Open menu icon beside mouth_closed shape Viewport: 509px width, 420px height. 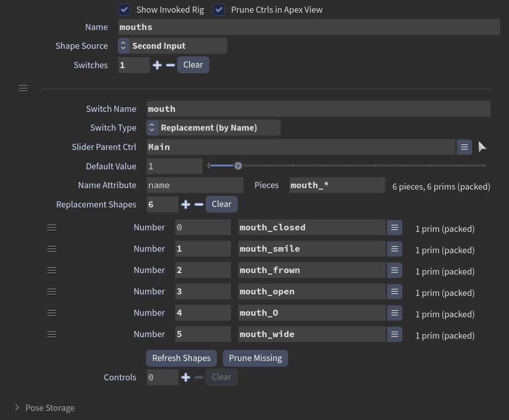(x=394, y=228)
